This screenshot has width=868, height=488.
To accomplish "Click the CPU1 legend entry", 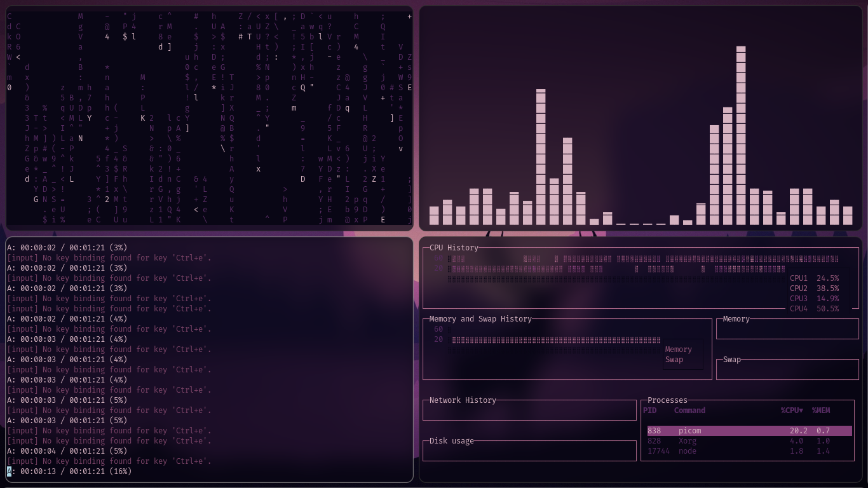I will [813, 278].
